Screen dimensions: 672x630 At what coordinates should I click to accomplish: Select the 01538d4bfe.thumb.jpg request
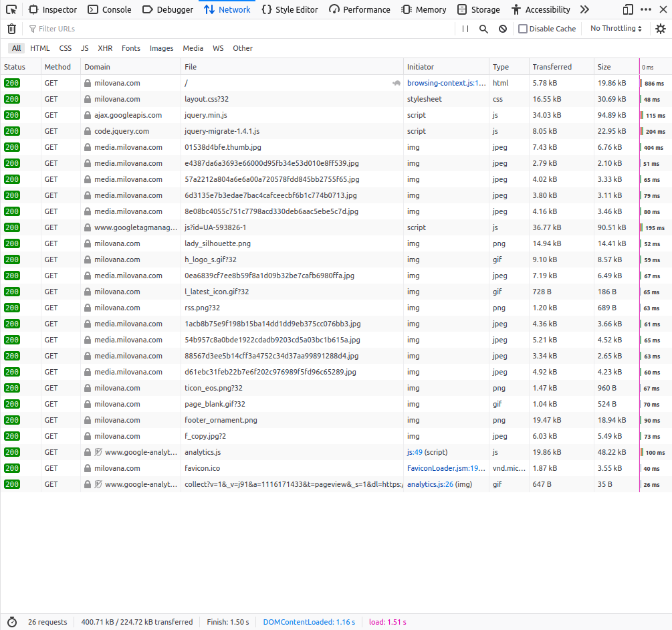[336, 147]
